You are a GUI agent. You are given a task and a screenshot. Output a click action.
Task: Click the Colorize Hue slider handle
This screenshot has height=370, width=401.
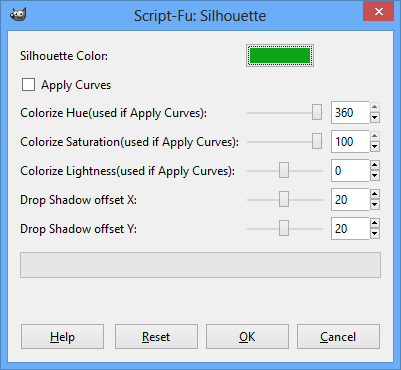[x=317, y=113]
